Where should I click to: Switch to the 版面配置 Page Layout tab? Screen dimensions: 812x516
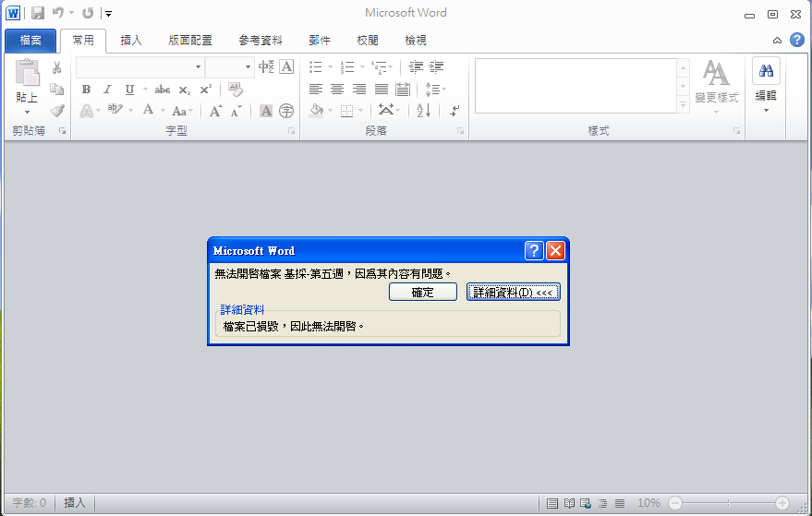[190, 41]
